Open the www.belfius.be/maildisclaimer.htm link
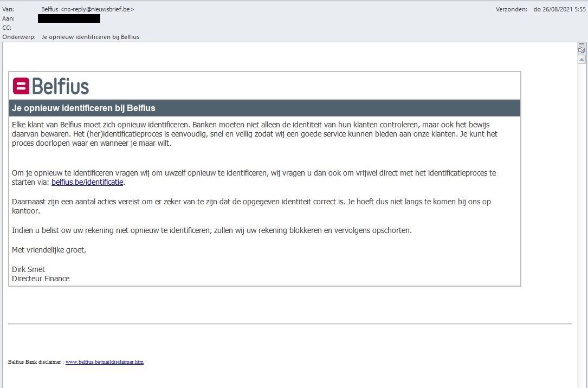Image resolution: width=588 pixels, height=388 pixels. click(x=104, y=361)
